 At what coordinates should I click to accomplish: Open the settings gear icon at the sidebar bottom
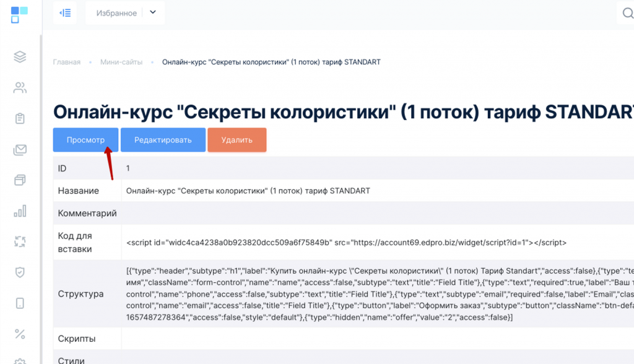(20, 361)
